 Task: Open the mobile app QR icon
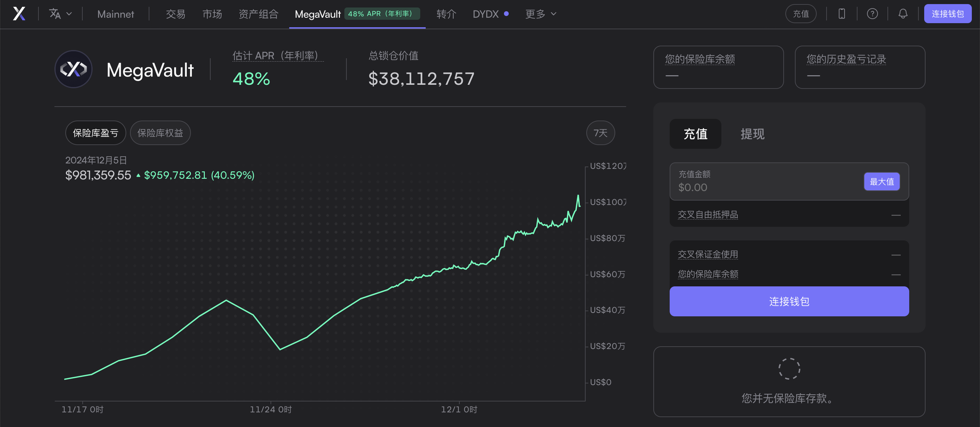(842, 14)
